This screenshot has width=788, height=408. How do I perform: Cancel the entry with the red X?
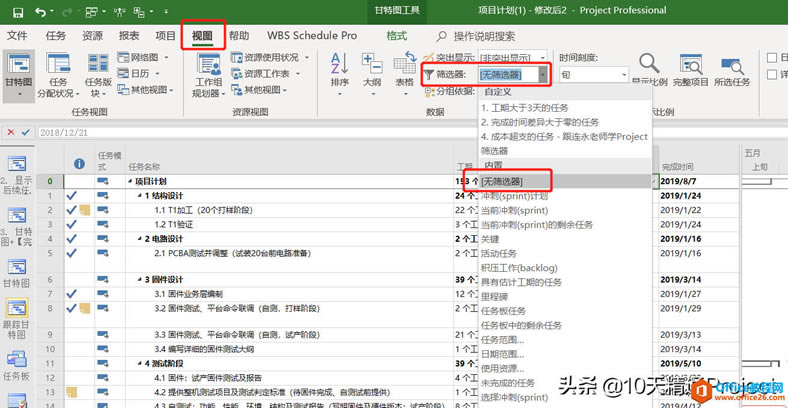pos(11,132)
